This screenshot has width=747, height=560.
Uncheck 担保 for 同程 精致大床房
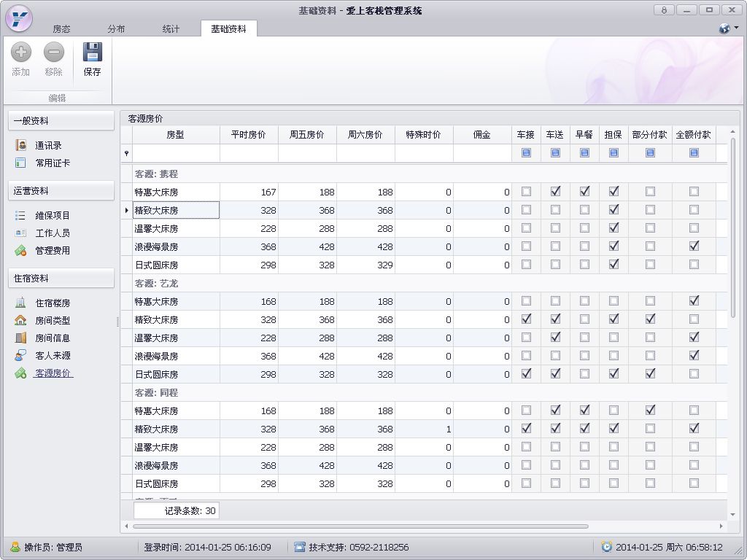point(614,429)
